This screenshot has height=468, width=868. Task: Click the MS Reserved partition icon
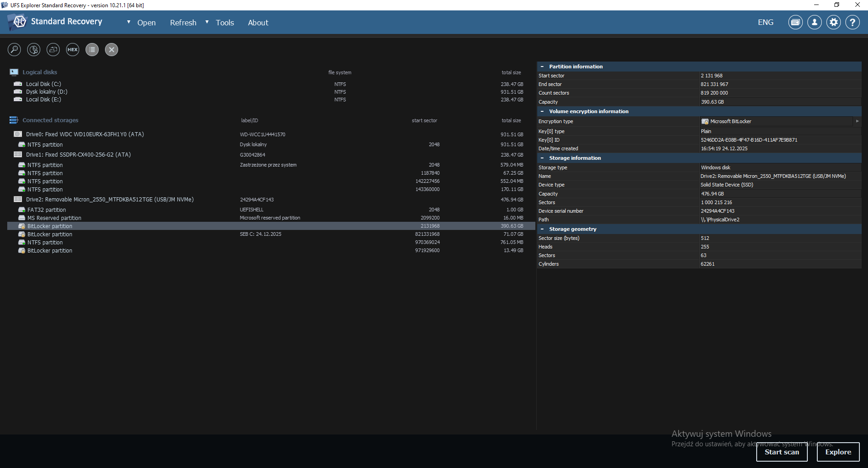tap(22, 218)
